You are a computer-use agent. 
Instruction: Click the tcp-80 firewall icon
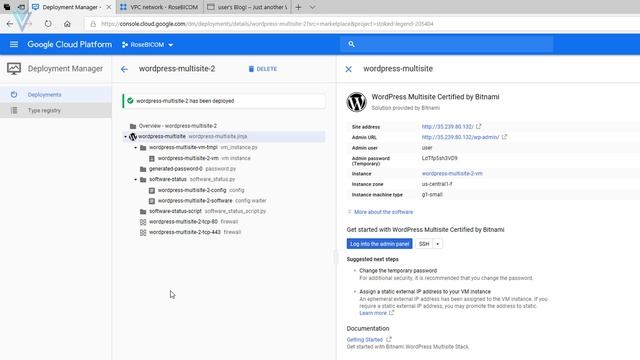[x=143, y=222]
